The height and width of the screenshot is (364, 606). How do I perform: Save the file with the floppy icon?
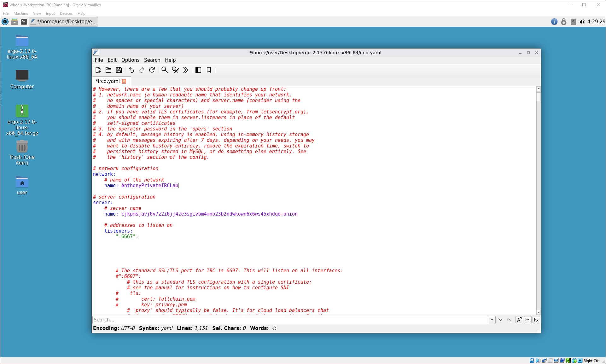pos(119,70)
